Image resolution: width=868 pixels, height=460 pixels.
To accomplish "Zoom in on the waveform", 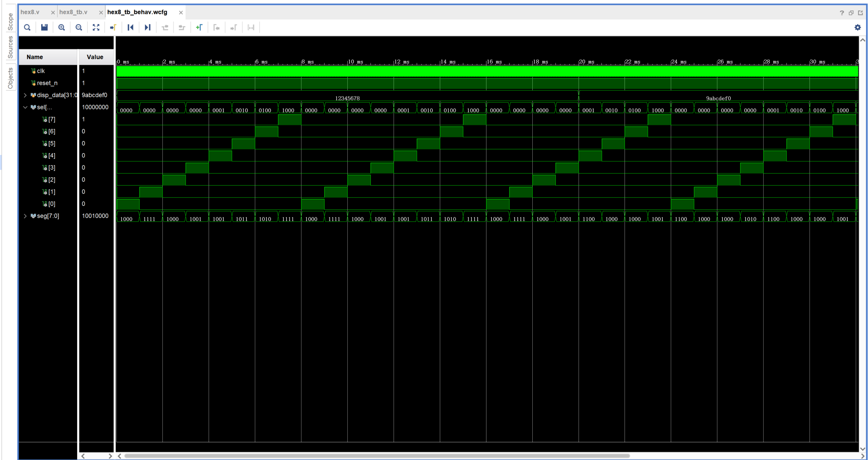I will [62, 27].
